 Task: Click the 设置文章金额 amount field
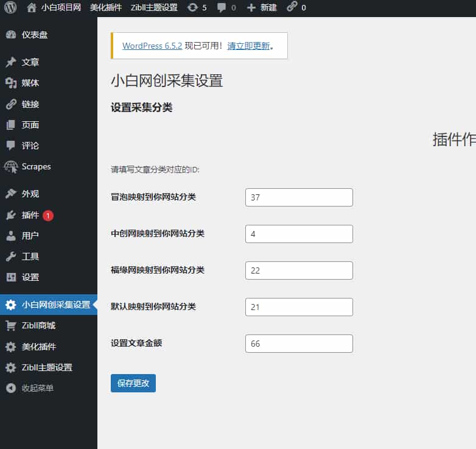(298, 344)
